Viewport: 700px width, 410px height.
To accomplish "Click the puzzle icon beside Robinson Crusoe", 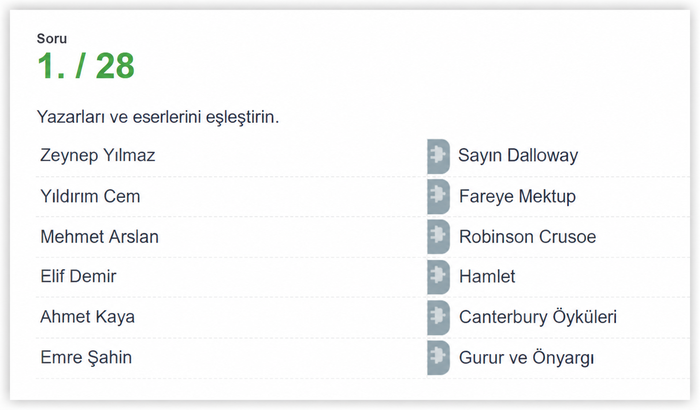I will tap(438, 237).
